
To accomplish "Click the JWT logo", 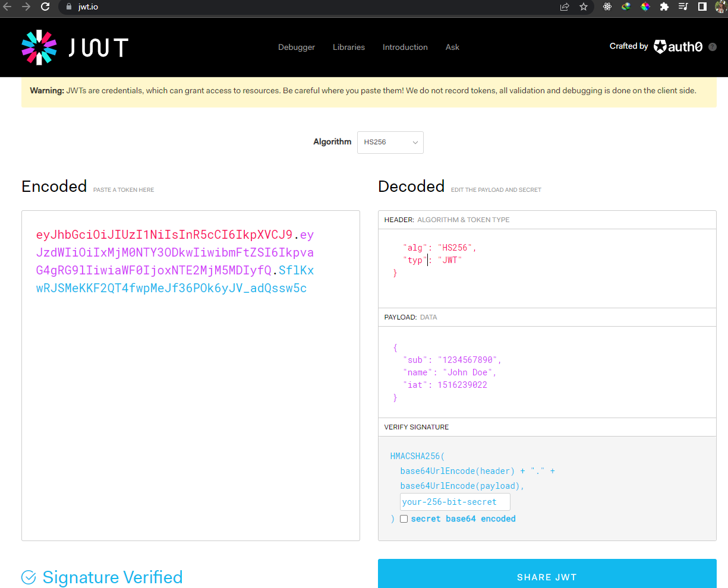I will tap(74, 47).
